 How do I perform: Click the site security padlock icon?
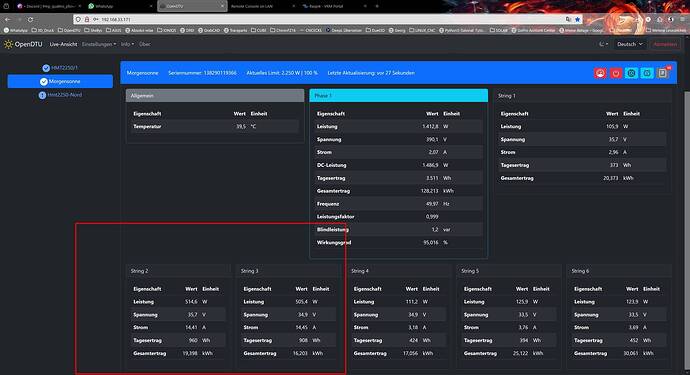87,19
